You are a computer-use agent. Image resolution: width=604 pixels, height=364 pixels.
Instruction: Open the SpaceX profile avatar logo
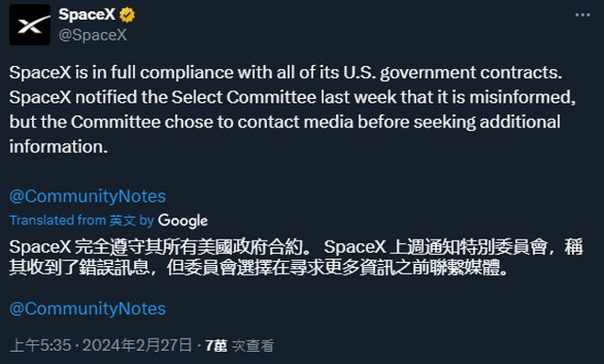coord(30,25)
